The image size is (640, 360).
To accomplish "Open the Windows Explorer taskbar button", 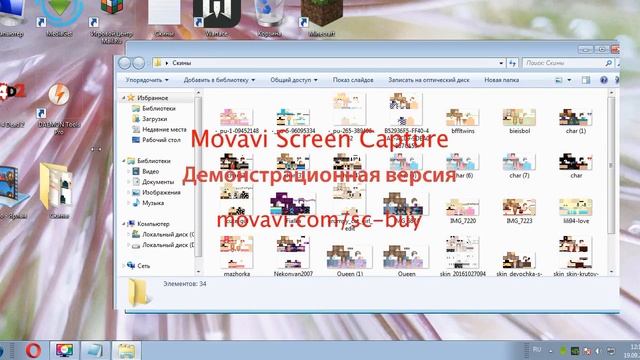I will click(x=126, y=350).
